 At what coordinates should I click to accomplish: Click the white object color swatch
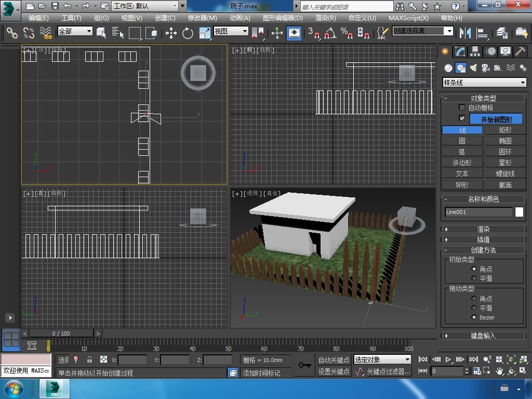pos(519,212)
